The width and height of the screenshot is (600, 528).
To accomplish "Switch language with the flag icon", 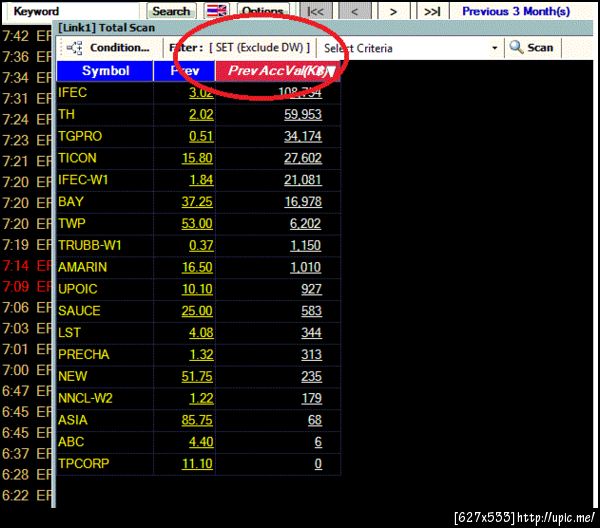I will coord(217,11).
